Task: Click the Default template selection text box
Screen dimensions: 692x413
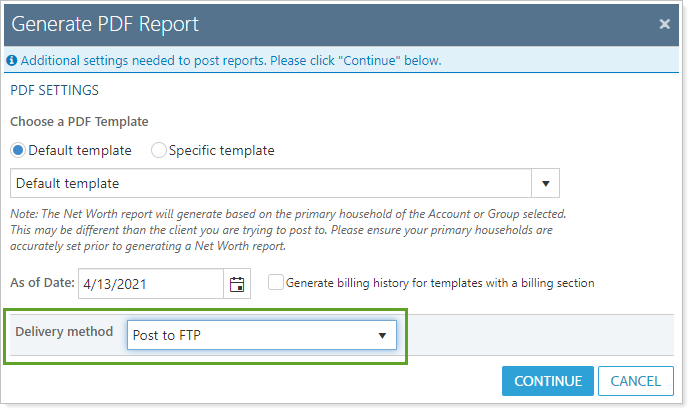Action: click(x=270, y=184)
